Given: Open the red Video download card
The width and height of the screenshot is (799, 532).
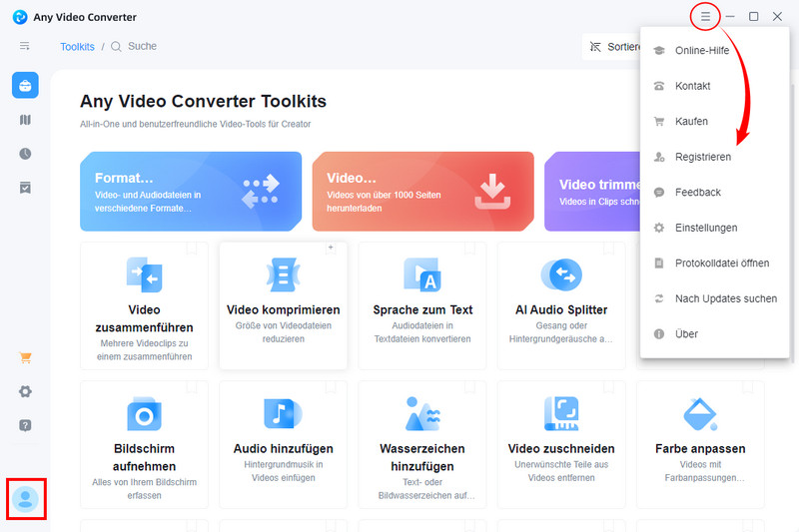Looking at the screenshot, I should coord(422,192).
